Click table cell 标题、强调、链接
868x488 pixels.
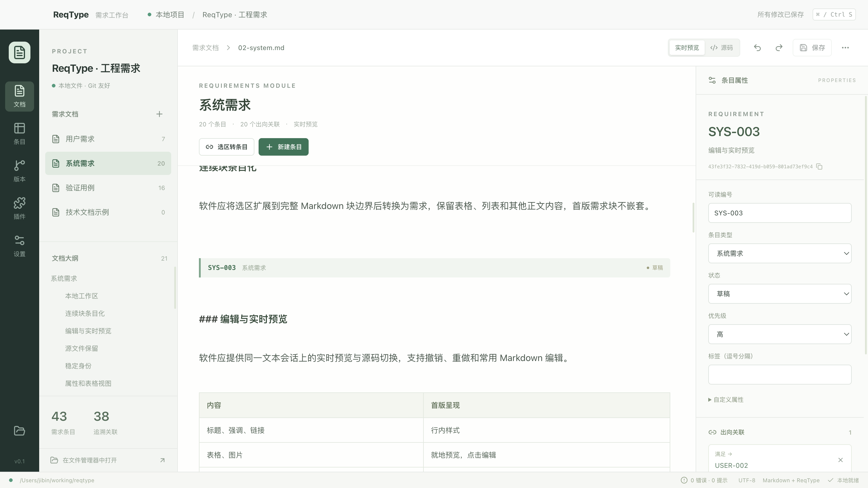[x=311, y=430]
